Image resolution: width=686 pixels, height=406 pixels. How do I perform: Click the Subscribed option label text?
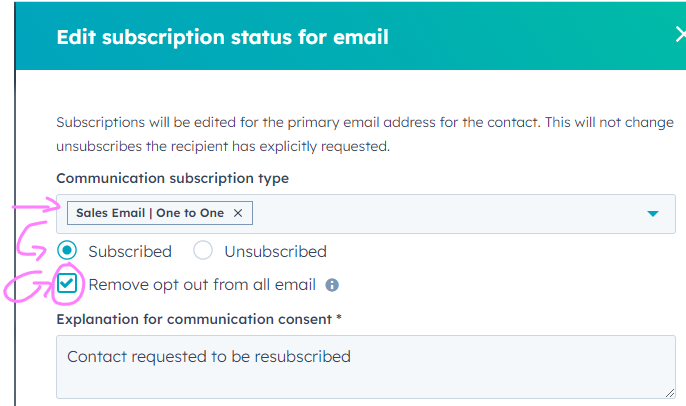pos(130,251)
